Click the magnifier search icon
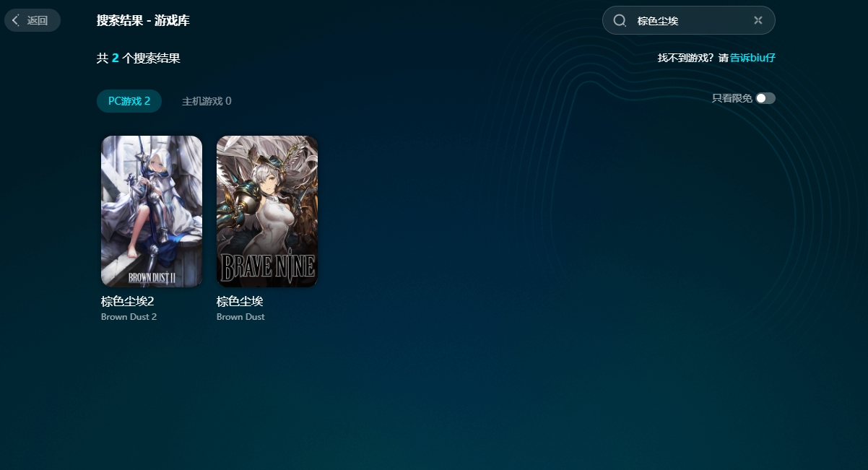Viewport: 868px width, 470px height. (x=619, y=20)
